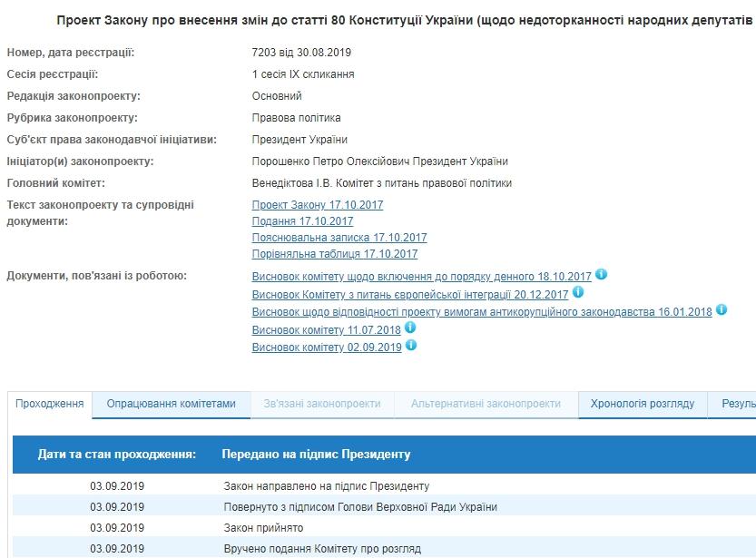Click info icon next to Висновок комітету 18.10.2017

[x=601, y=275]
